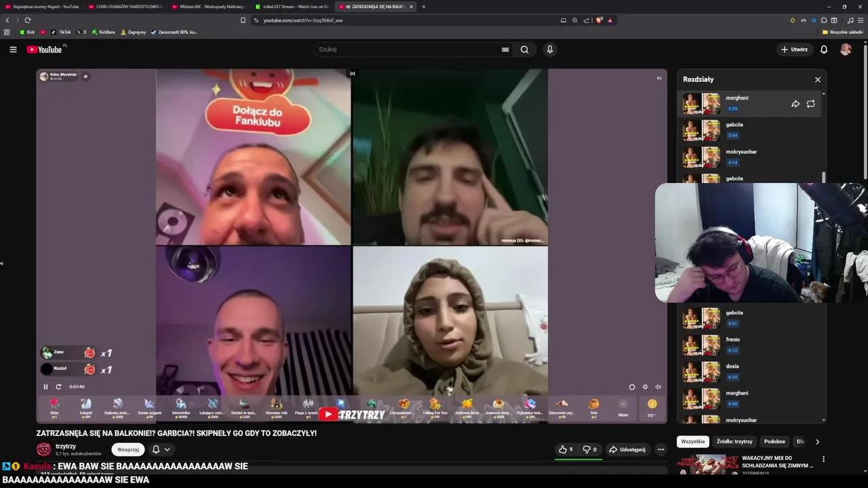Open the Kick bookmark
Screen dimensions: 868x488
[27, 32]
